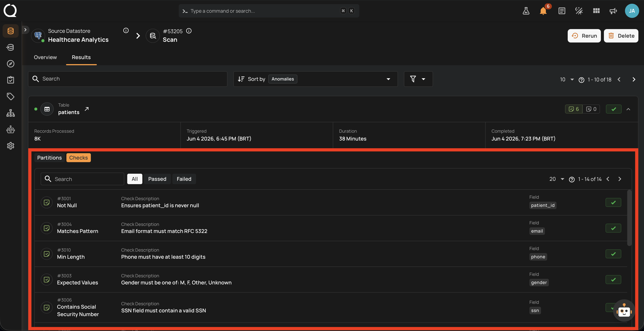
Task: Click the Rerun button
Action: pos(584,36)
